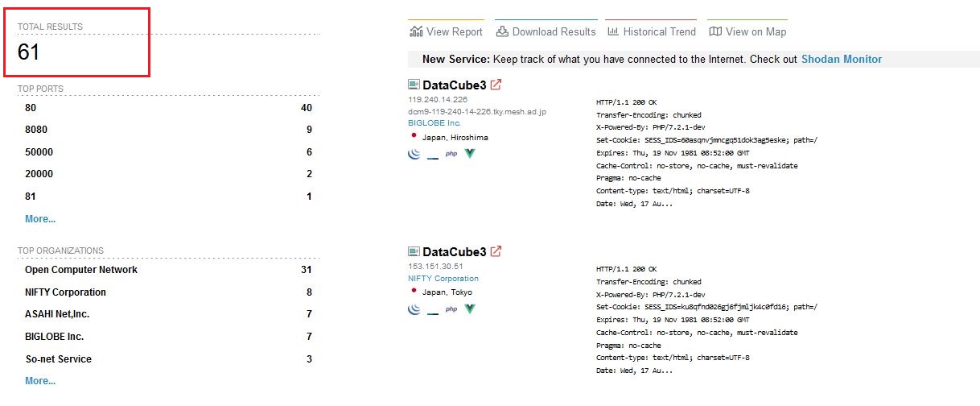Open the Download Results tab
This screenshot has height=406, width=980.
[546, 32]
